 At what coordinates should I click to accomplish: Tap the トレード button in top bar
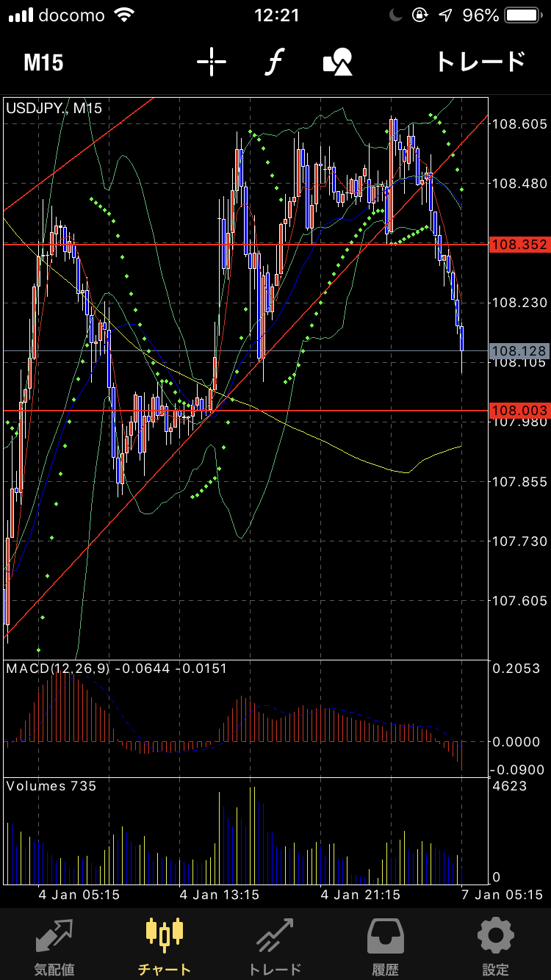480,62
